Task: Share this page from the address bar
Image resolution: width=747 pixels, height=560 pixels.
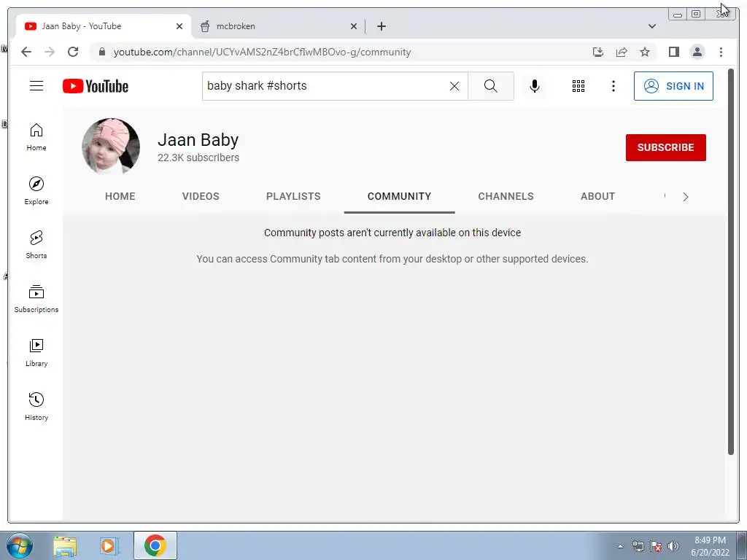Action: 622,52
